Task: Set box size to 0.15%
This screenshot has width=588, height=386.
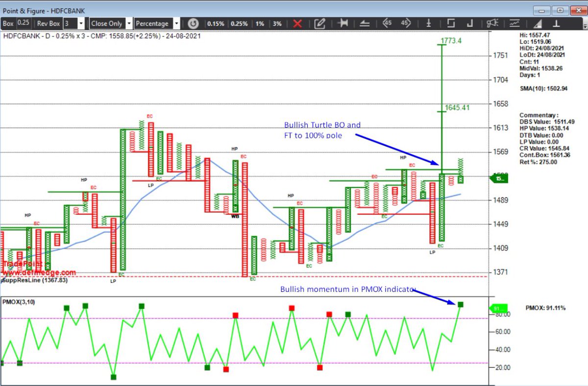Action: coord(216,24)
